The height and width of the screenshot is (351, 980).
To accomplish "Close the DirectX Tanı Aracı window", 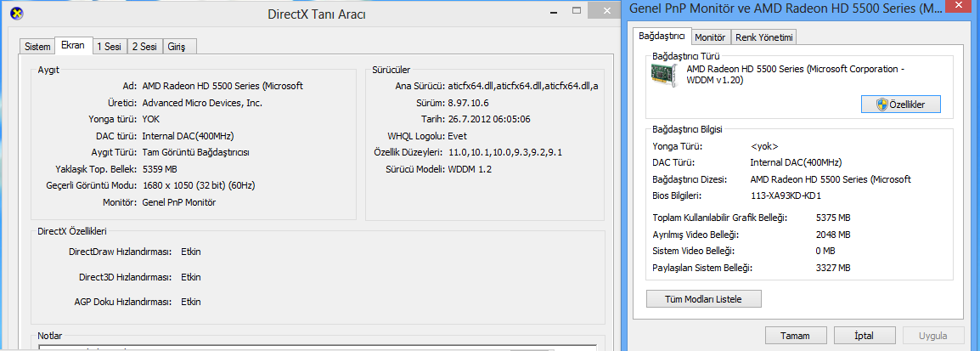I will pyautogui.click(x=605, y=11).
